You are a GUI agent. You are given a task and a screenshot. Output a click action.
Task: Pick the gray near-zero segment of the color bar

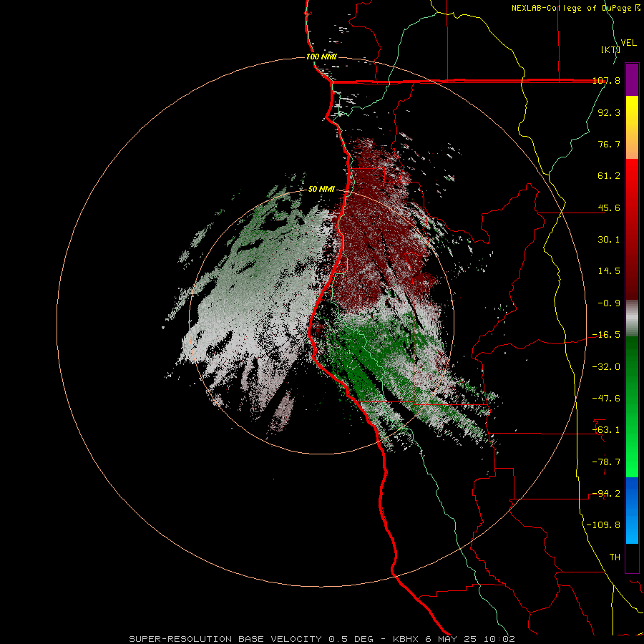(632, 318)
